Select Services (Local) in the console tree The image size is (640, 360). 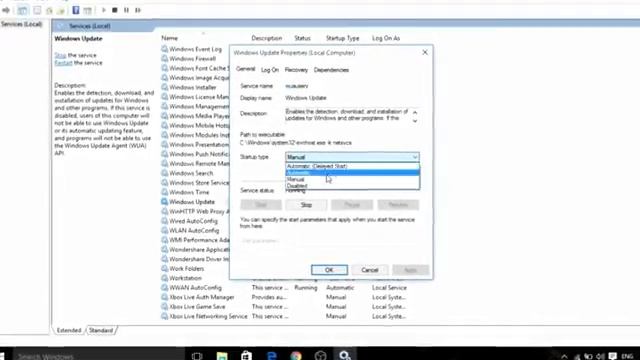coord(21,24)
